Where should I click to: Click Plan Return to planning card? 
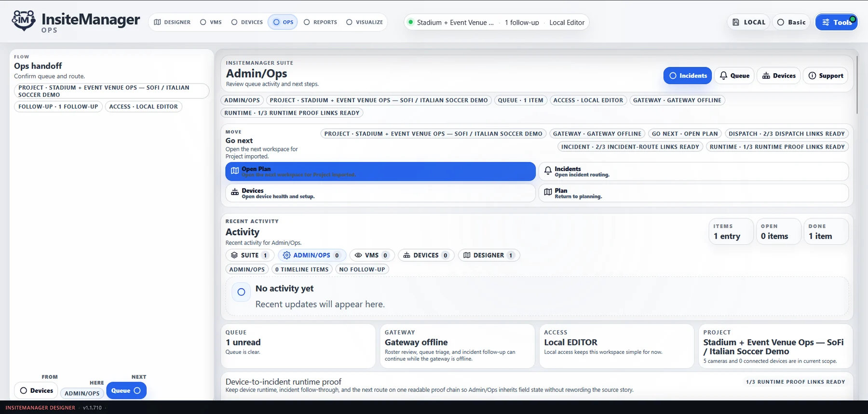(x=693, y=193)
